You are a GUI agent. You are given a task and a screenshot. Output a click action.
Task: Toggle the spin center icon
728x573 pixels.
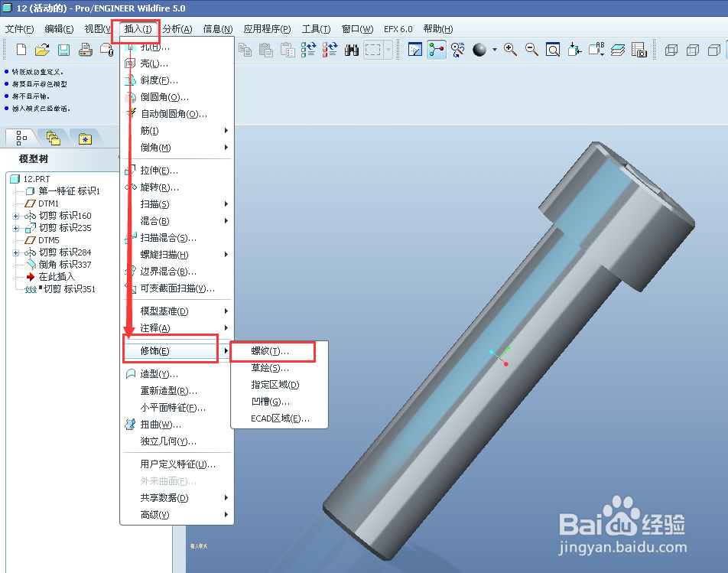point(437,49)
